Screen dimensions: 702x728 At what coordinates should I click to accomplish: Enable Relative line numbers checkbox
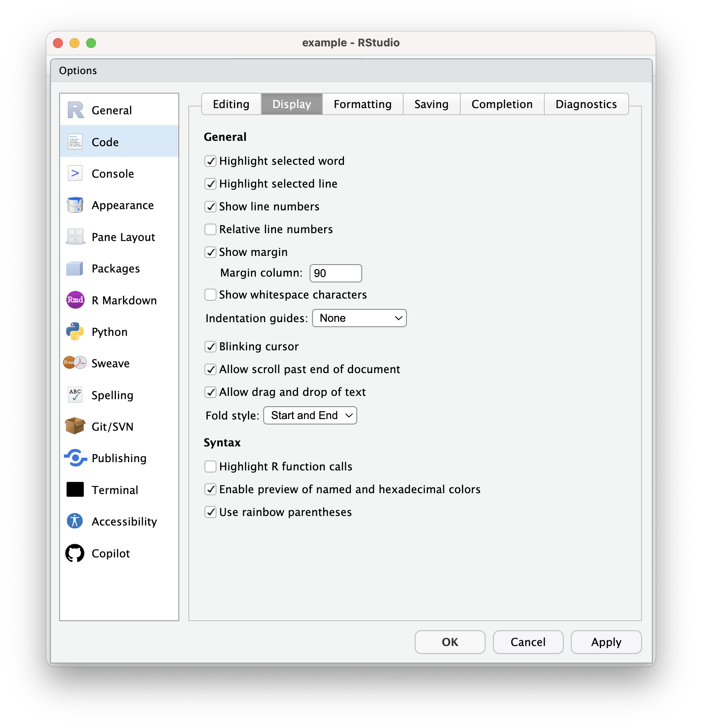[211, 229]
